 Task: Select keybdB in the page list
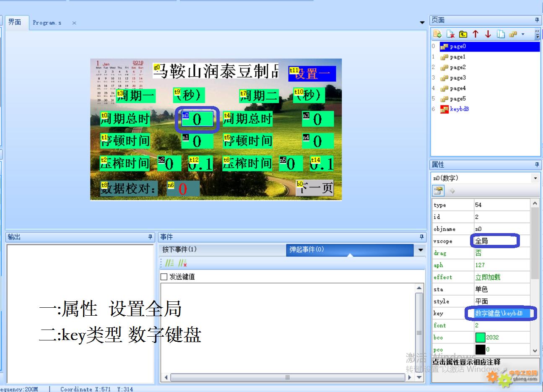pyautogui.click(x=459, y=109)
